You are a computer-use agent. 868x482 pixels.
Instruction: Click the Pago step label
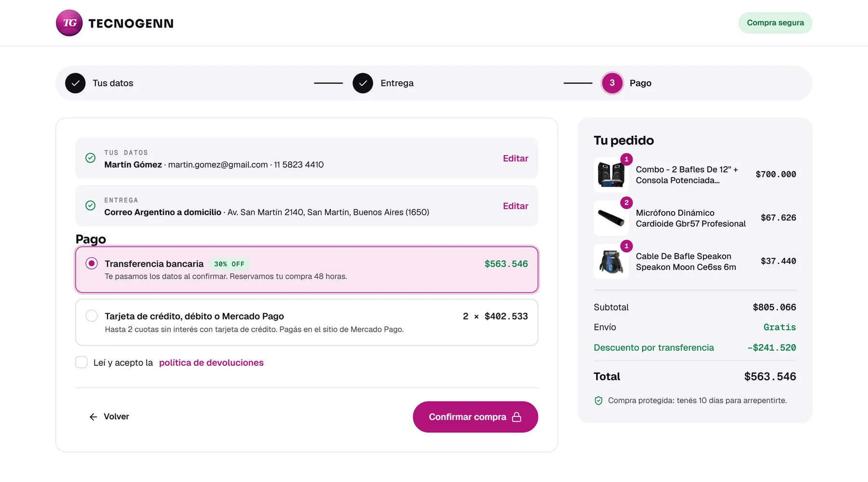click(x=640, y=83)
